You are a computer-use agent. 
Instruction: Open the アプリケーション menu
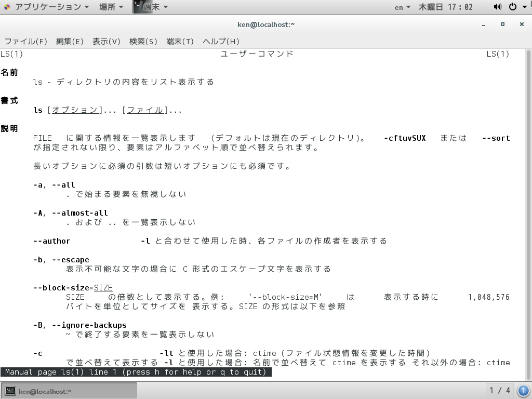(x=52, y=7)
